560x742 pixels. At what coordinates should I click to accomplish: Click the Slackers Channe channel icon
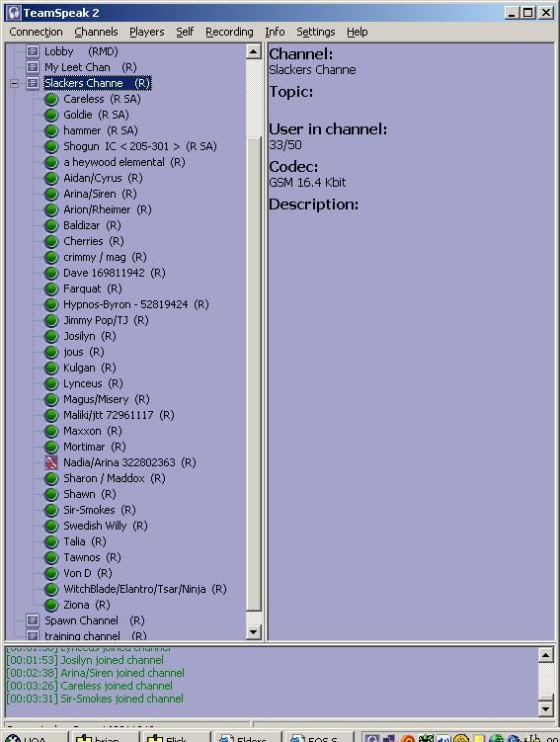point(33,83)
